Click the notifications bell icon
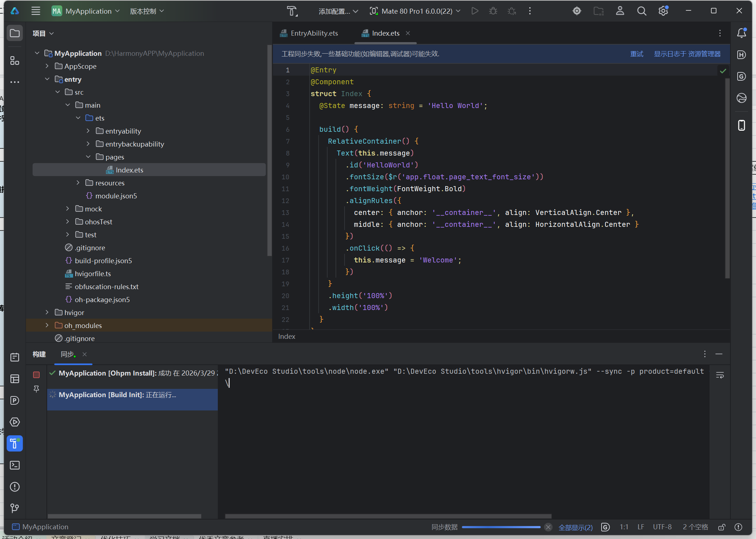Image resolution: width=756 pixels, height=539 pixels. click(x=741, y=33)
